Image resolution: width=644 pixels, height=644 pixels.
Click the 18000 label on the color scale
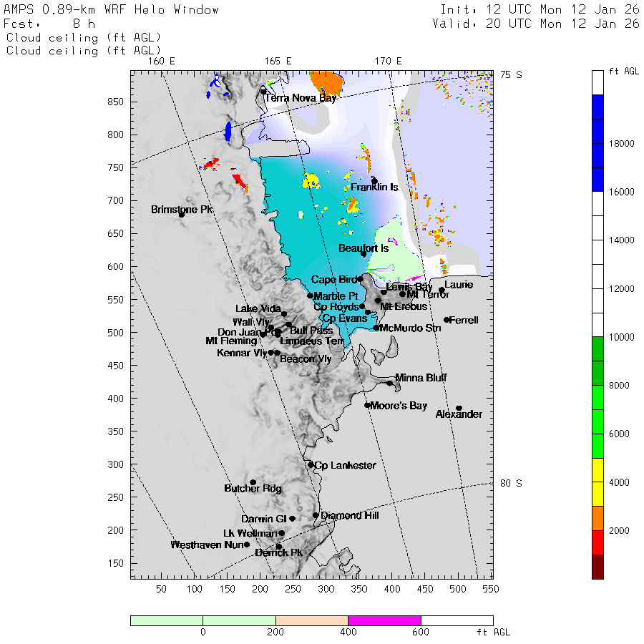coord(620,144)
